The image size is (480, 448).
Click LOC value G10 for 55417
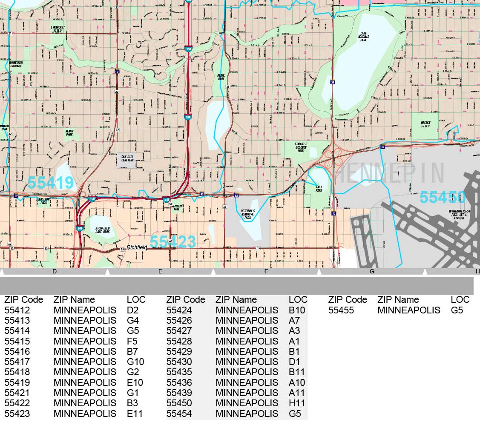(135, 362)
